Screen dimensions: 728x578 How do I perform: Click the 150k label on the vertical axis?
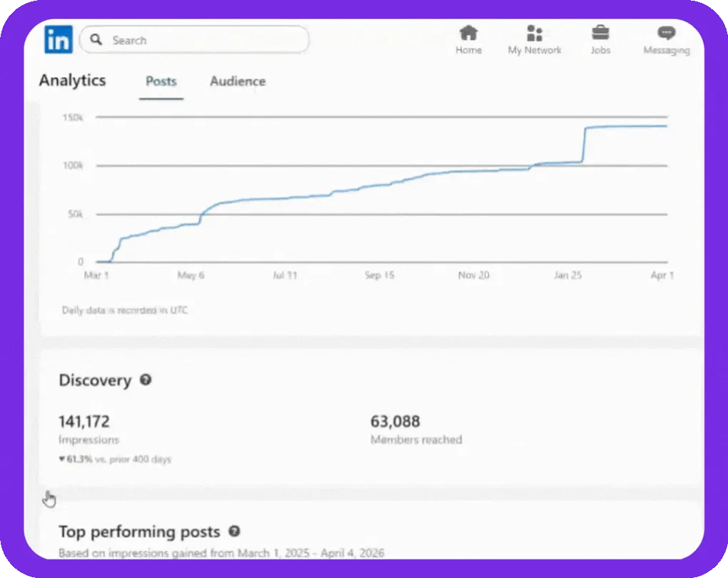coord(74,117)
